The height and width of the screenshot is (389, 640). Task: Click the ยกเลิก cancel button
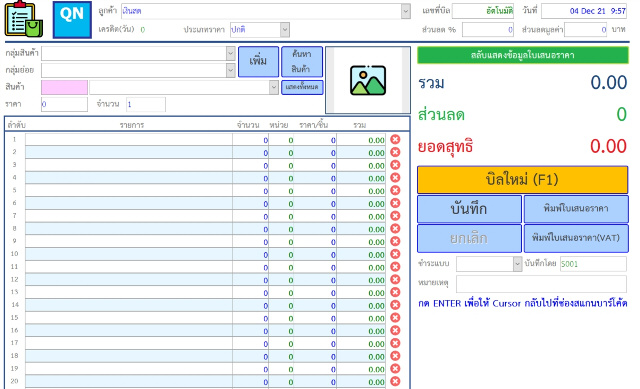(469, 238)
